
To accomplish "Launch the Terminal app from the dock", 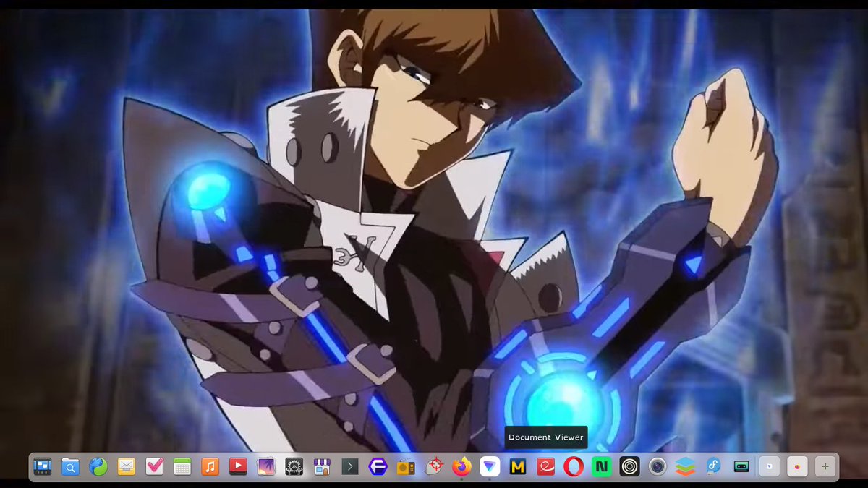I will pos(350,467).
